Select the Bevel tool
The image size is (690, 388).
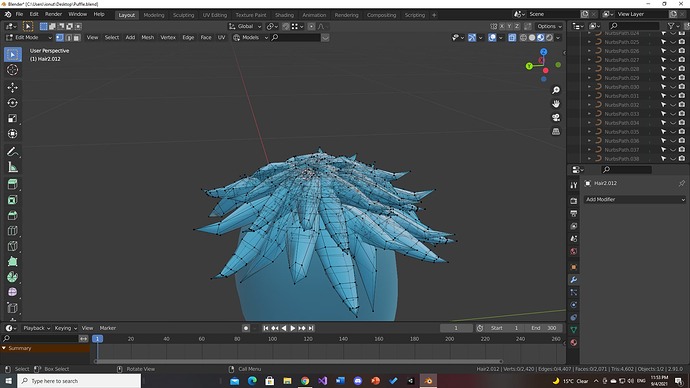tap(12, 216)
